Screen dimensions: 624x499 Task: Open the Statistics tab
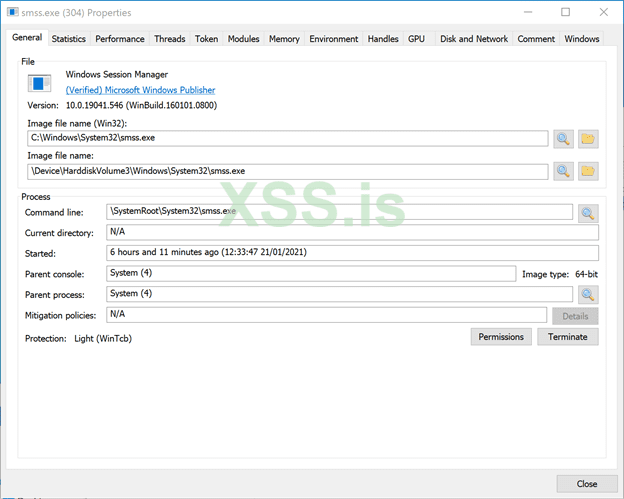pyautogui.click(x=68, y=39)
